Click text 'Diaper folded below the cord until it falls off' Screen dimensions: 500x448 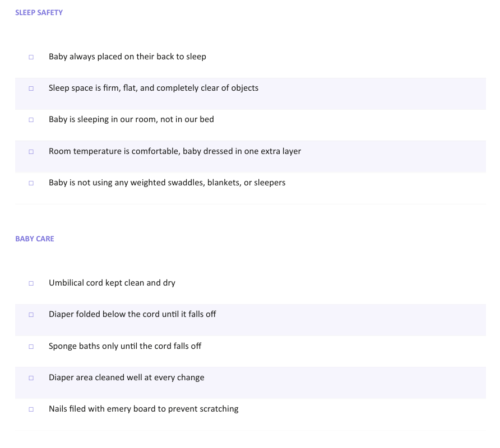coord(132,314)
